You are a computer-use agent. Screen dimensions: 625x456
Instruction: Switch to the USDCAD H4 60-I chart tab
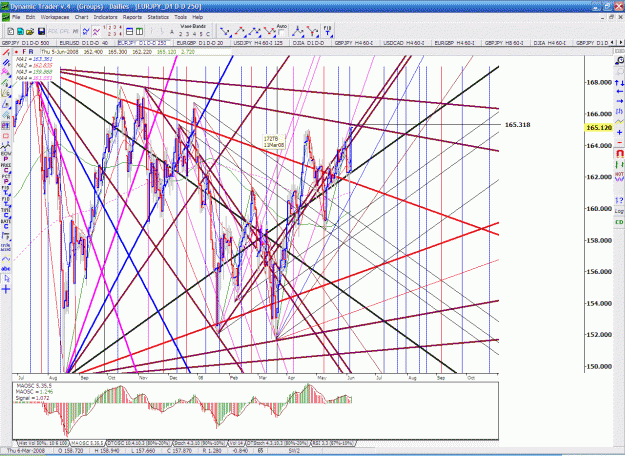[x=403, y=43]
